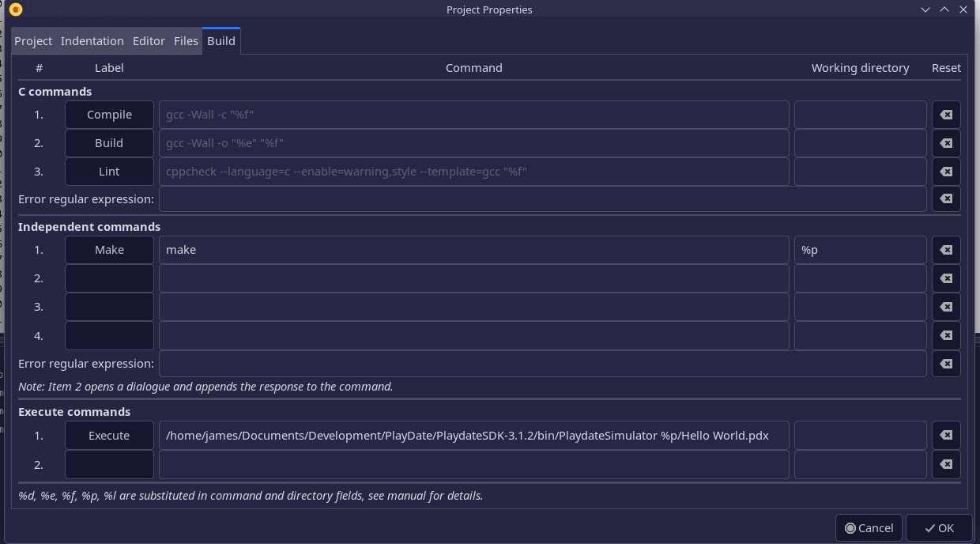Reset the Execute command row
The height and width of the screenshot is (544, 980).
click(x=946, y=436)
